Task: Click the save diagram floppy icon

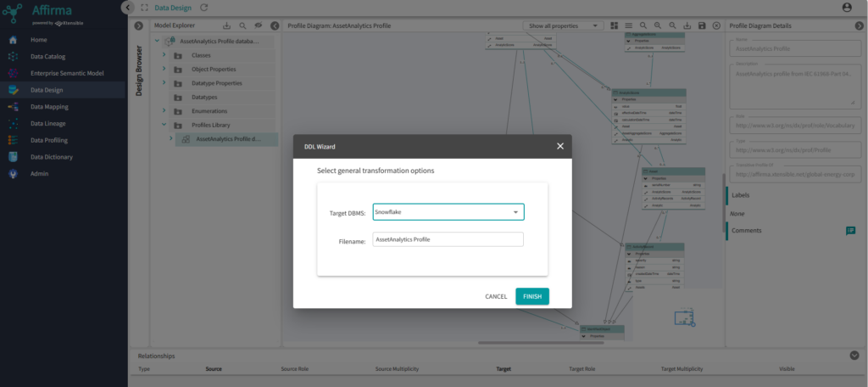Action: [x=702, y=26]
